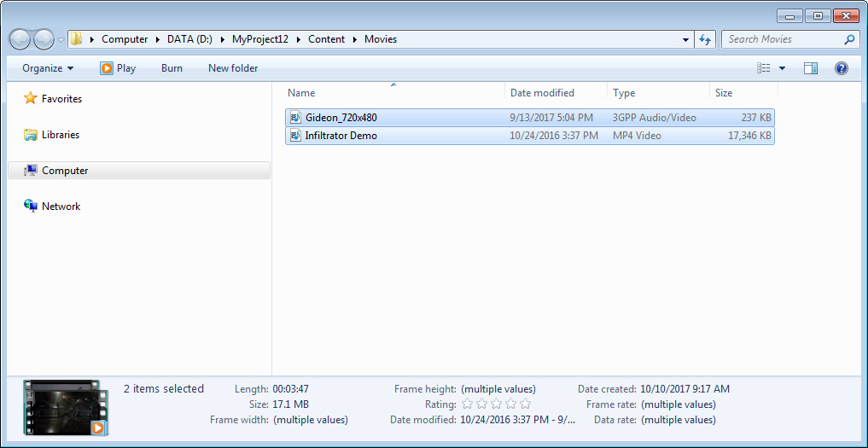Click Burn in the toolbar
The width and height of the screenshot is (868, 448).
tap(172, 68)
